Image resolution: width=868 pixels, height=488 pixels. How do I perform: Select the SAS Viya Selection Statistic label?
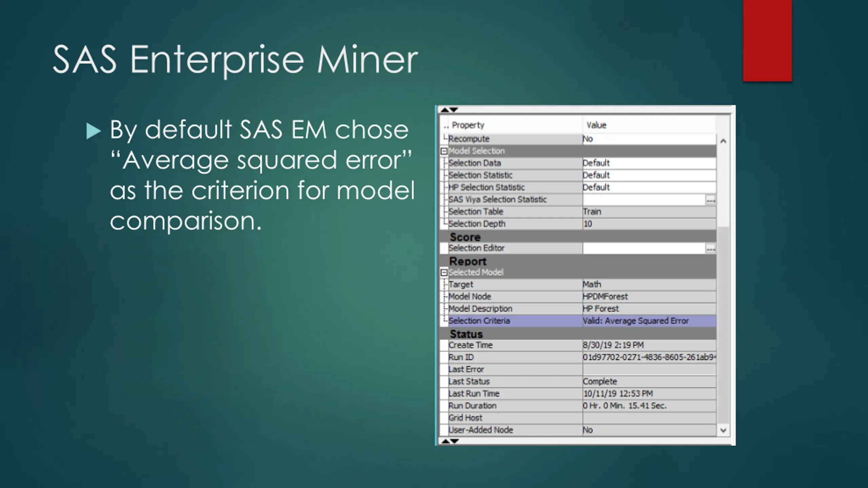[x=497, y=200]
